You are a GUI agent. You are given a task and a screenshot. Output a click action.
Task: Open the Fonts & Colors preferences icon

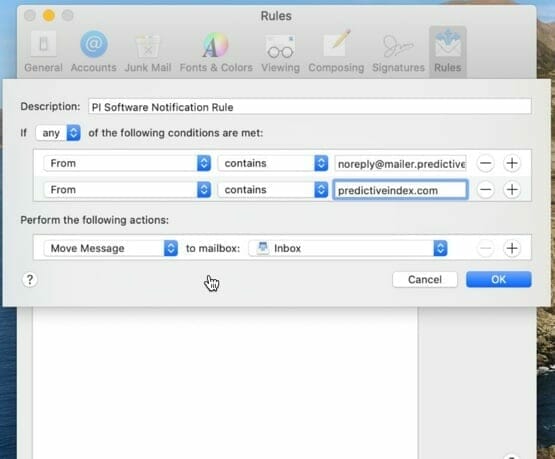coord(216,45)
